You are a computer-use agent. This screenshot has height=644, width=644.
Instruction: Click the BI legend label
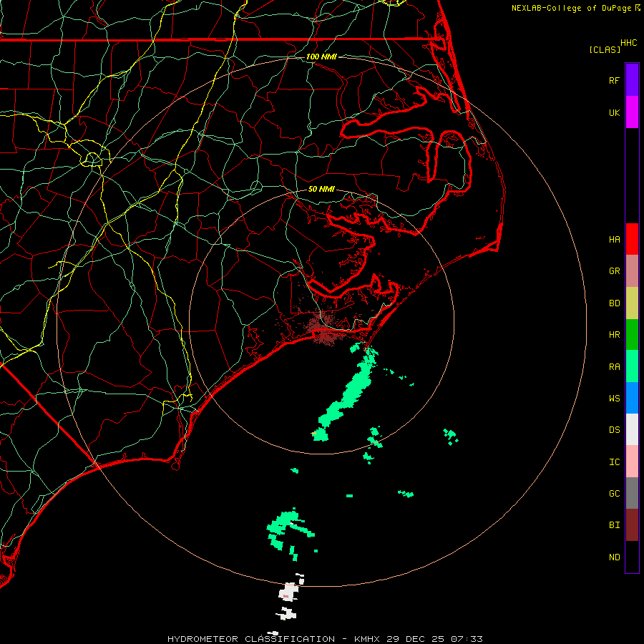tap(614, 525)
